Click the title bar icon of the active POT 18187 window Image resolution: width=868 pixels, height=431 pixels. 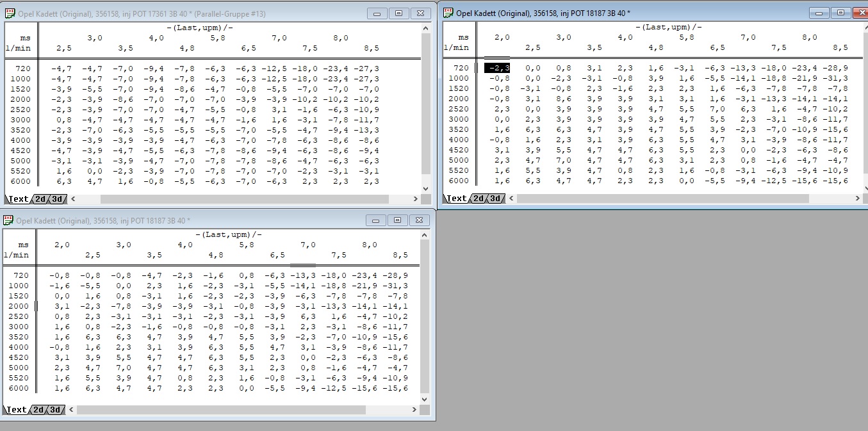point(448,13)
